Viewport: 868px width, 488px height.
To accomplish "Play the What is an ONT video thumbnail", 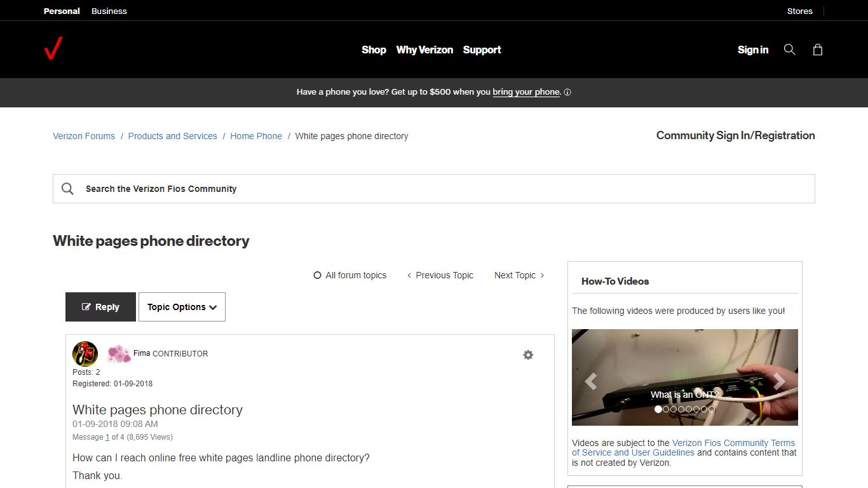I will tap(685, 377).
